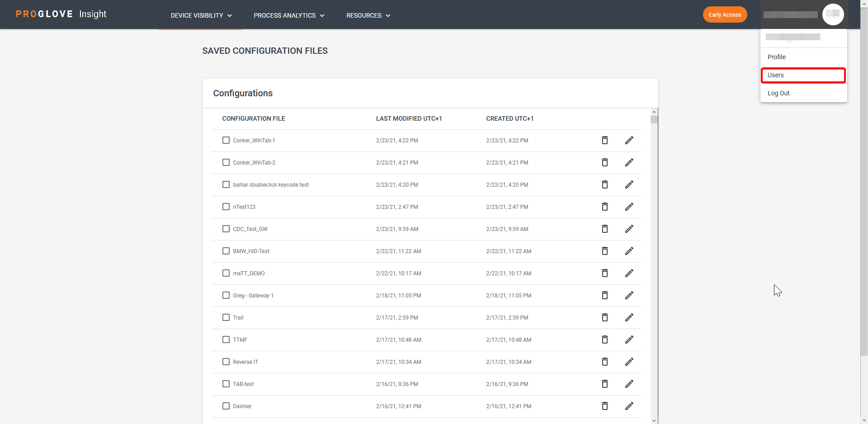Viewport: 868px width, 424px height.
Task: Tick the CDC_Test_GW checkbox
Action: pyautogui.click(x=226, y=229)
